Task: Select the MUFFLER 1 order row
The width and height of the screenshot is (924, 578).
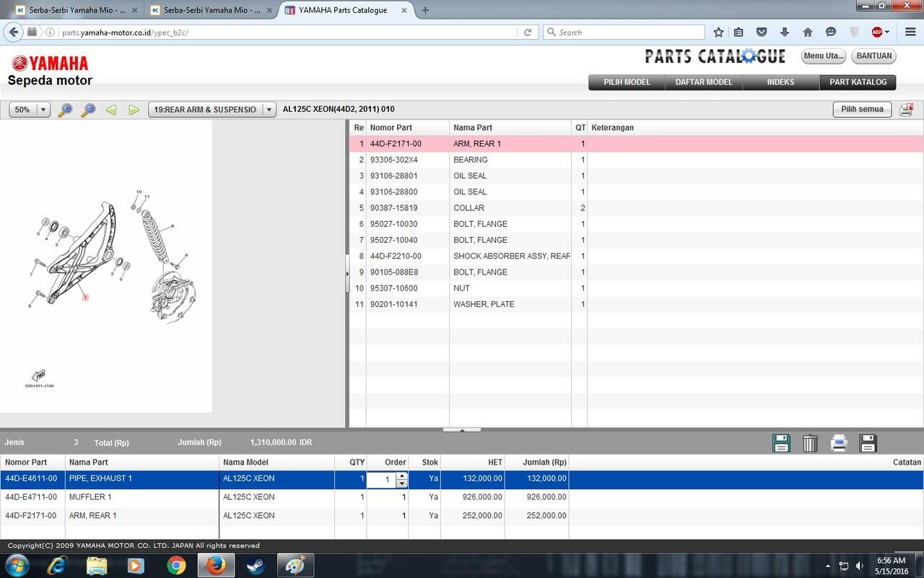Action: click(462, 497)
